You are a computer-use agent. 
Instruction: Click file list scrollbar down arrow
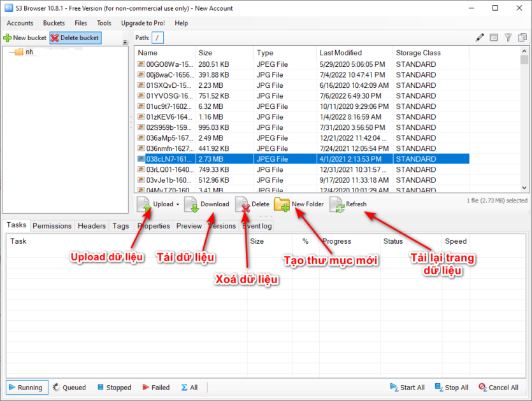tap(524, 187)
